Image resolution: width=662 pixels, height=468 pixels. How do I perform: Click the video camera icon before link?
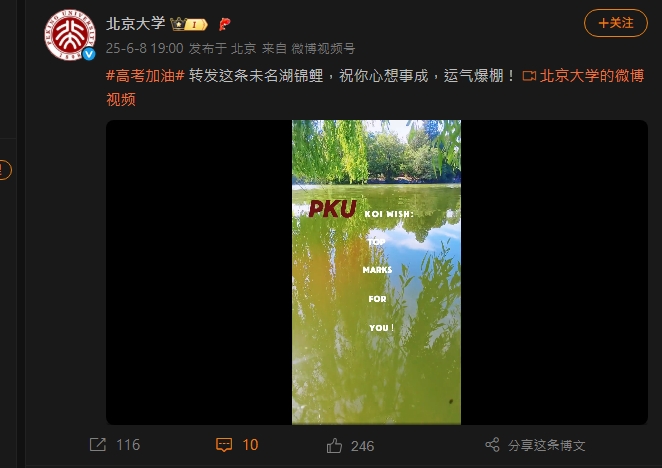click(x=529, y=76)
